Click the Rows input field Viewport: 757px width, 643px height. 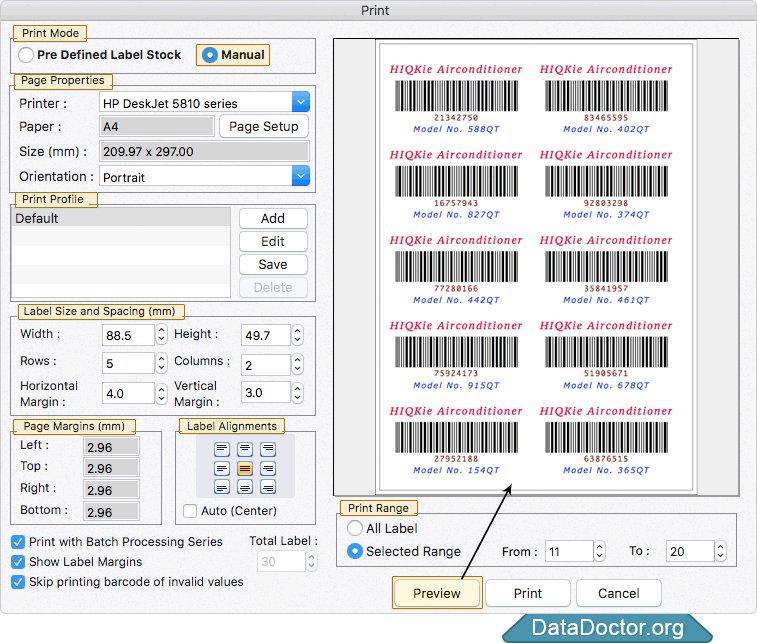coord(128,363)
